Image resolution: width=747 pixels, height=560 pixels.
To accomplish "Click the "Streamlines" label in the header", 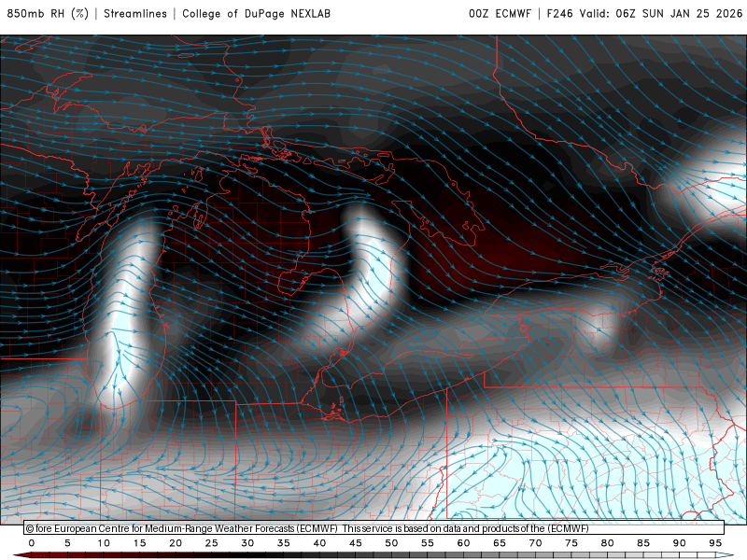I will [135, 13].
